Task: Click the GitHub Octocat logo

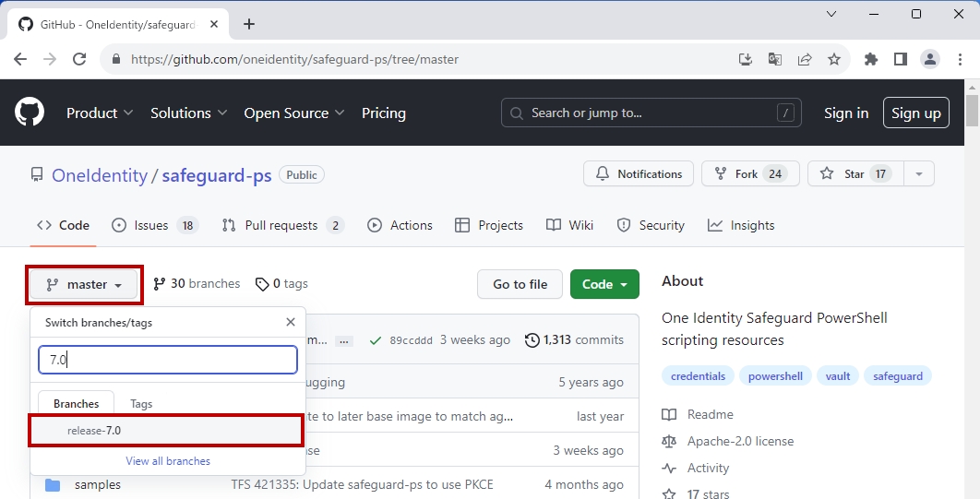Action: [30, 113]
